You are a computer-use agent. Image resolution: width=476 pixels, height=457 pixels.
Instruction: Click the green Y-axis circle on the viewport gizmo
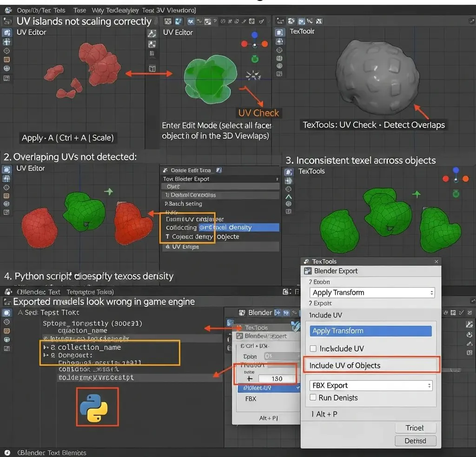point(255,59)
